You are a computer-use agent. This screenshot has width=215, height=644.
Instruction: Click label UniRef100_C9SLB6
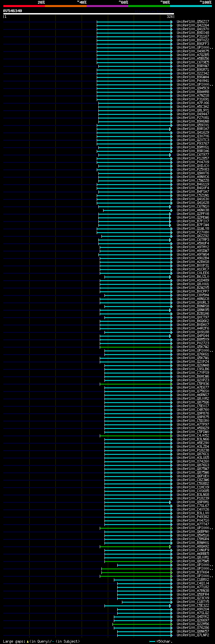coord(193,369)
